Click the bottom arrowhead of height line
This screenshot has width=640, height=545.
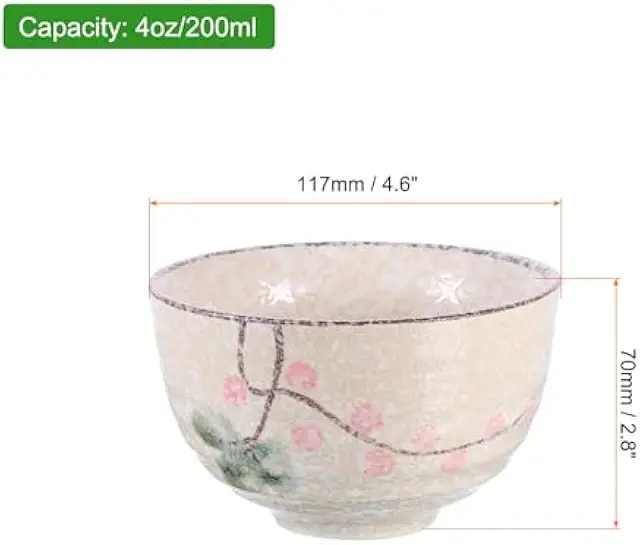(617, 524)
